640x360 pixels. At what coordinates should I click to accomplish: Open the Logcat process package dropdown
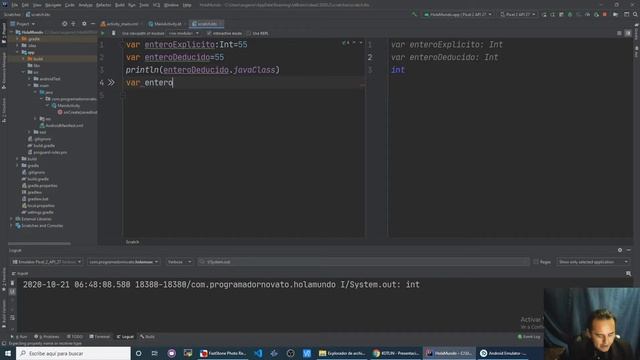(123, 262)
